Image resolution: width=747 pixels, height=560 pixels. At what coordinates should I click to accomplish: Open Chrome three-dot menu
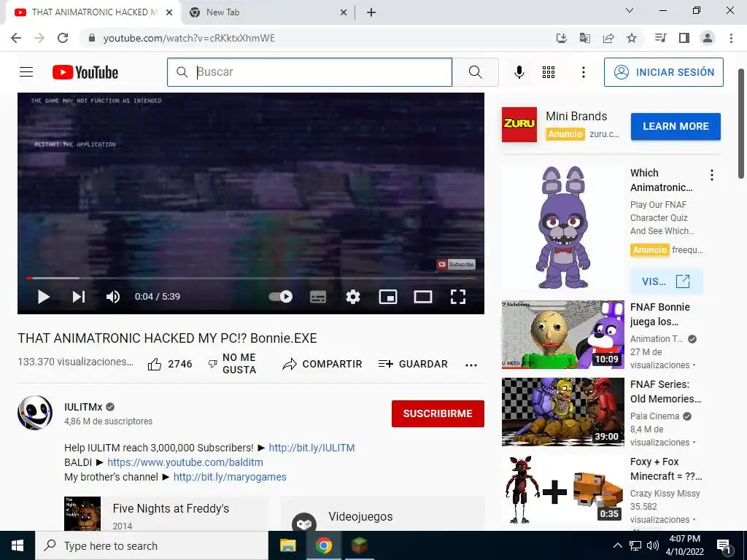click(731, 38)
